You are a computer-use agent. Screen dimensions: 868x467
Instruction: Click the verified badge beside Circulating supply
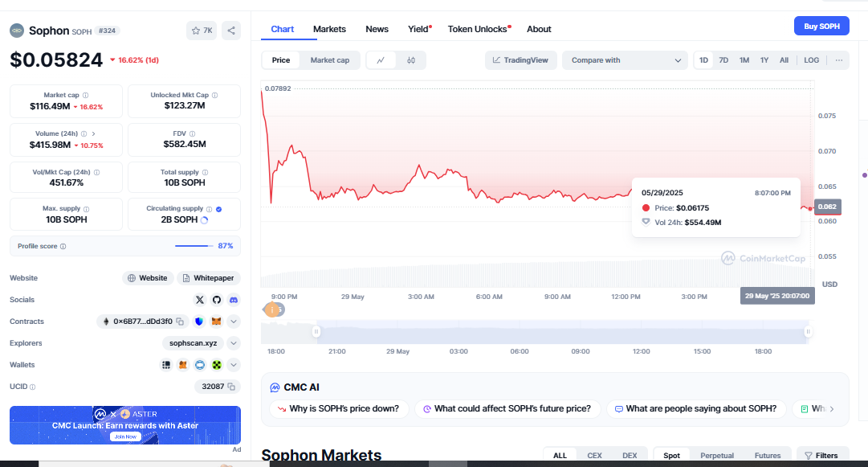pyautogui.click(x=218, y=209)
